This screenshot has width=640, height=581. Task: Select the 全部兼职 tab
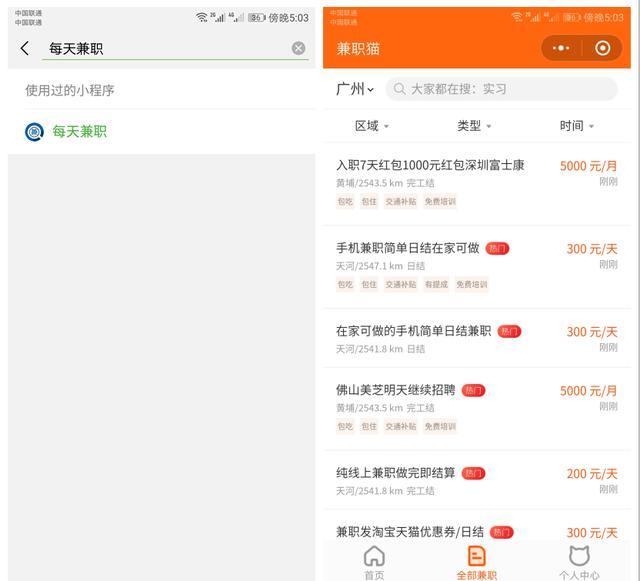click(477, 562)
